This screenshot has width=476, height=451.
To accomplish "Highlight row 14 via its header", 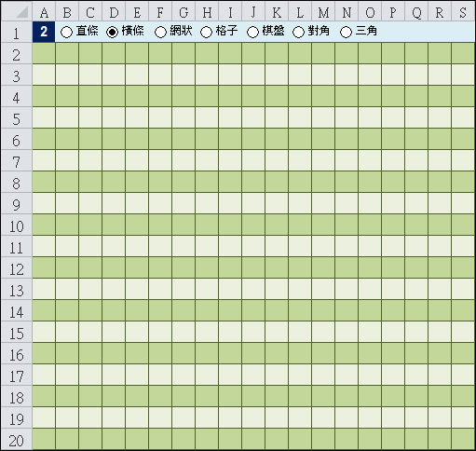I will pyautogui.click(x=17, y=310).
